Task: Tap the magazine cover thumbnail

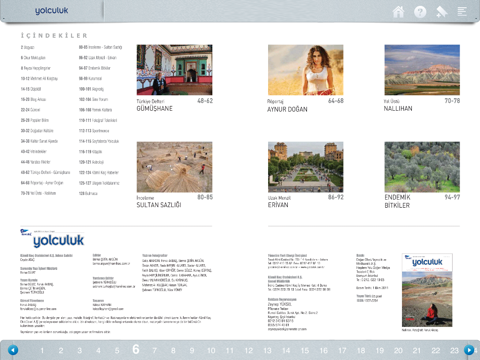Action: coord(427,290)
